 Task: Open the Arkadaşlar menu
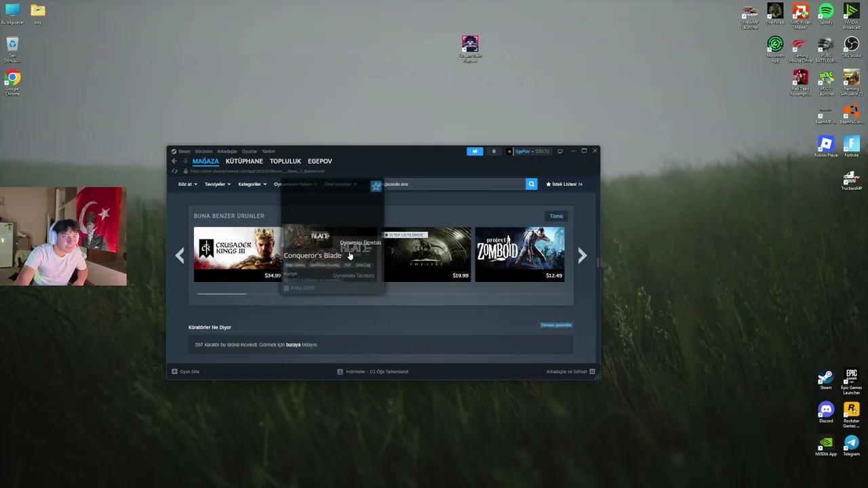(x=227, y=151)
